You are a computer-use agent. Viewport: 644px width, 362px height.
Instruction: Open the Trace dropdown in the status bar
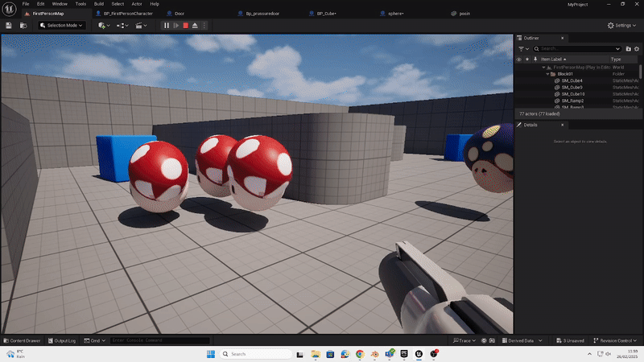click(x=464, y=340)
